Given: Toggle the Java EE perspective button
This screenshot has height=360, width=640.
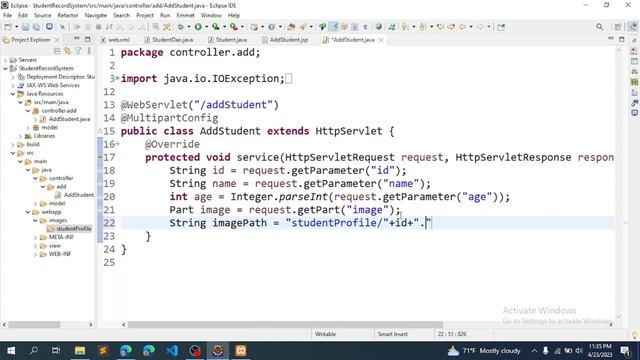Looking at the screenshot, I should [x=632, y=27].
